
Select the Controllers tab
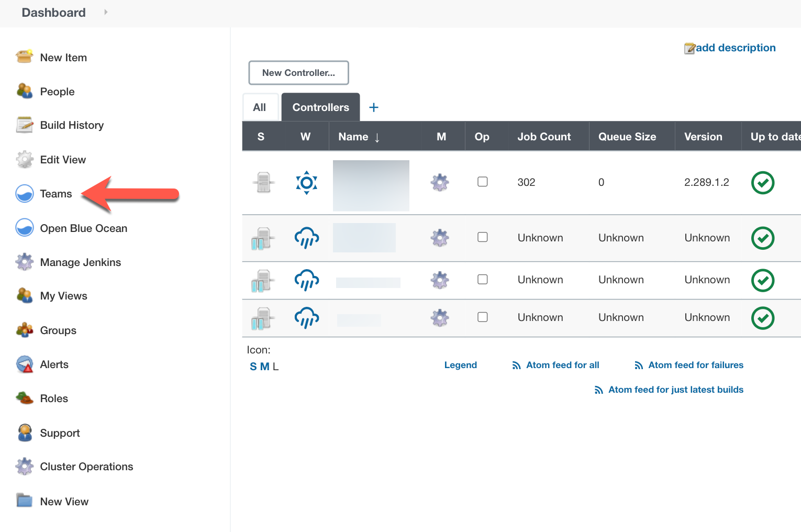[x=320, y=107]
